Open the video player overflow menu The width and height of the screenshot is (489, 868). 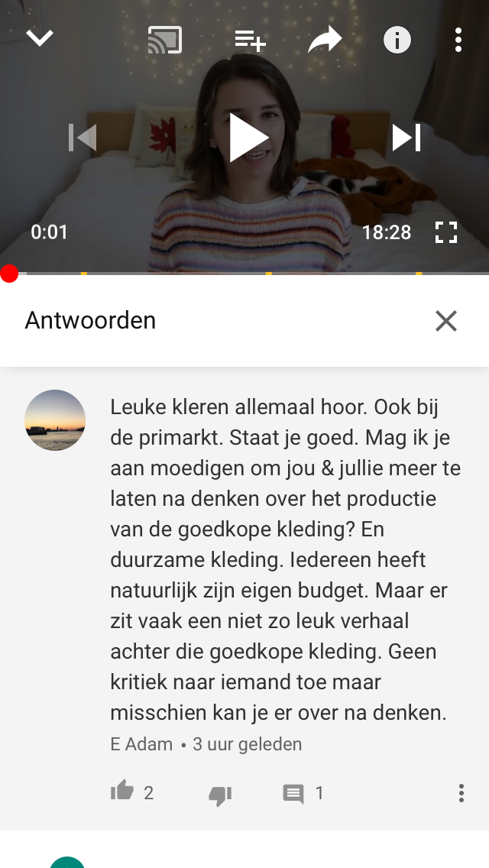458,40
